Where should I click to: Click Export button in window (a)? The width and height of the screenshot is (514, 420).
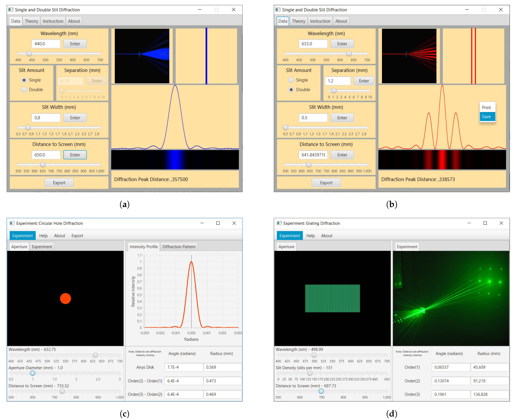[x=59, y=183]
